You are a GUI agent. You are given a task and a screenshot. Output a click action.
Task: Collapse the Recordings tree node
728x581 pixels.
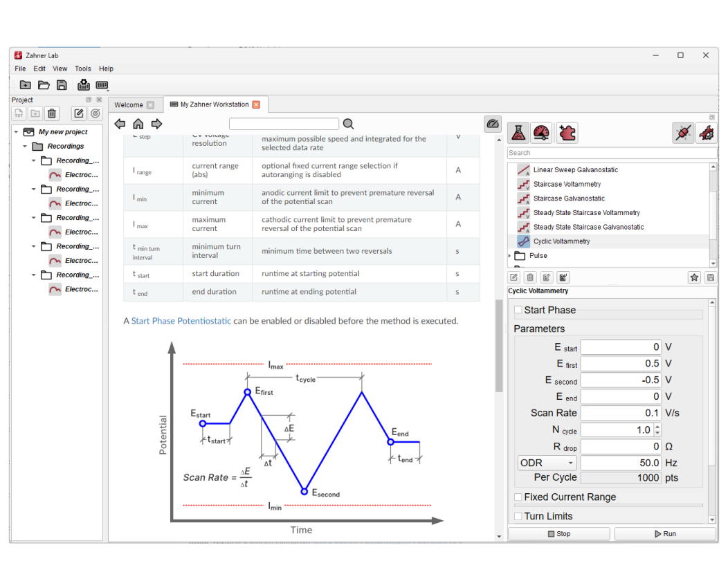point(25,147)
